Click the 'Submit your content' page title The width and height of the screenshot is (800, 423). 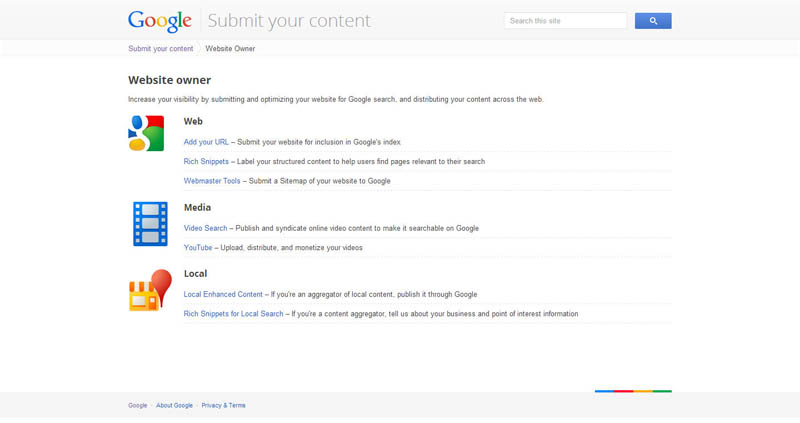(289, 21)
